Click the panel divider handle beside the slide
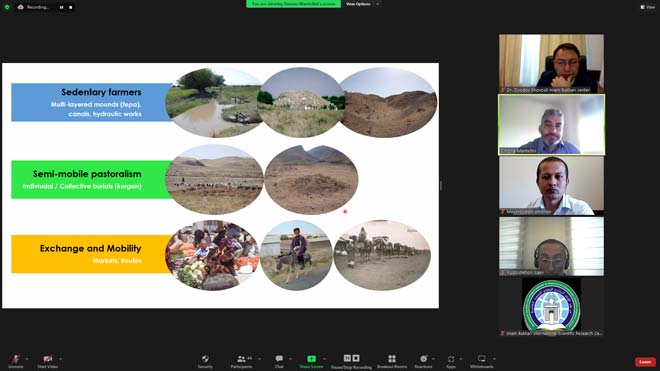660x371 pixels. 441,185
